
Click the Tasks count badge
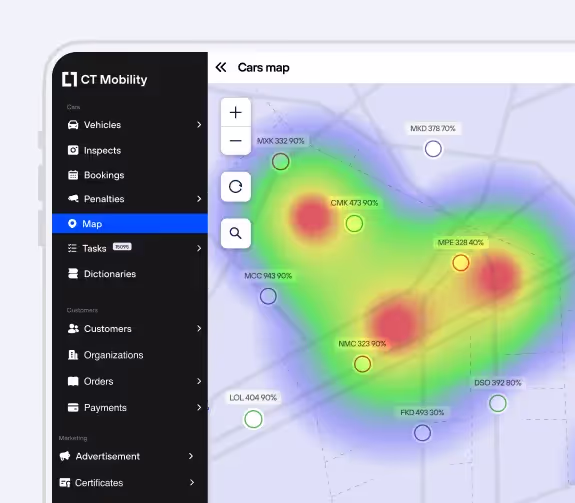122,247
